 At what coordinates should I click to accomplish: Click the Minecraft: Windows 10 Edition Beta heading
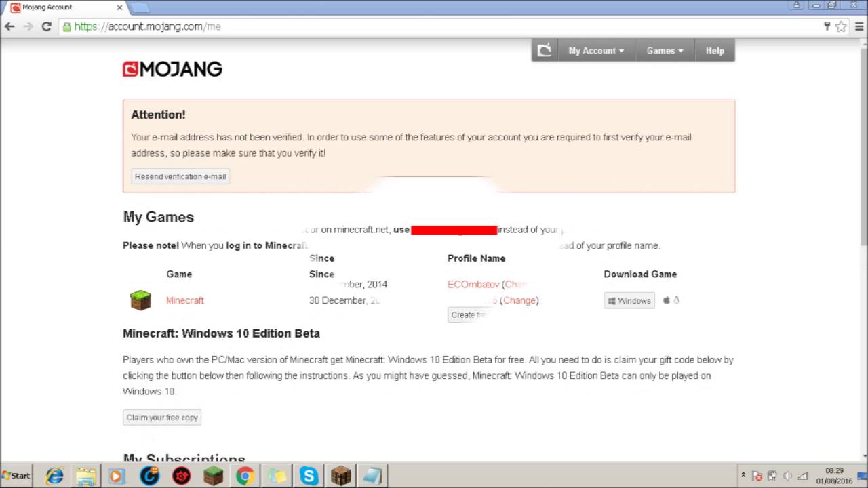coord(221,333)
